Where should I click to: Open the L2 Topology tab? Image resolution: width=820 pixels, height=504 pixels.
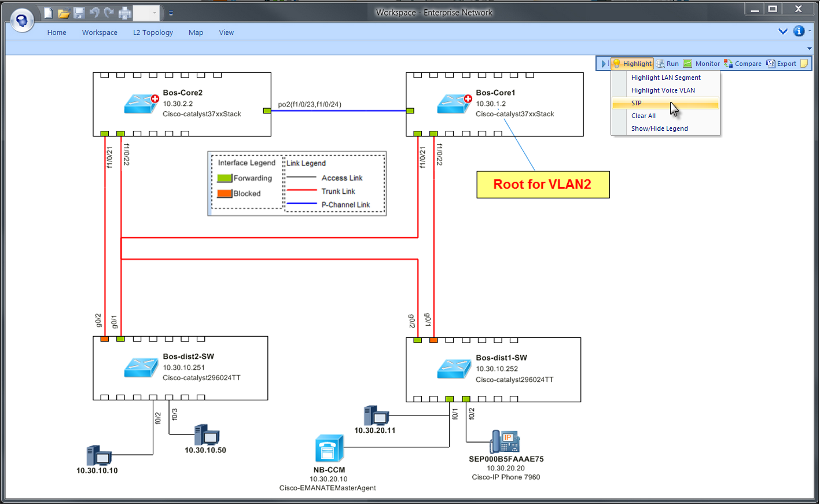pyautogui.click(x=153, y=32)
